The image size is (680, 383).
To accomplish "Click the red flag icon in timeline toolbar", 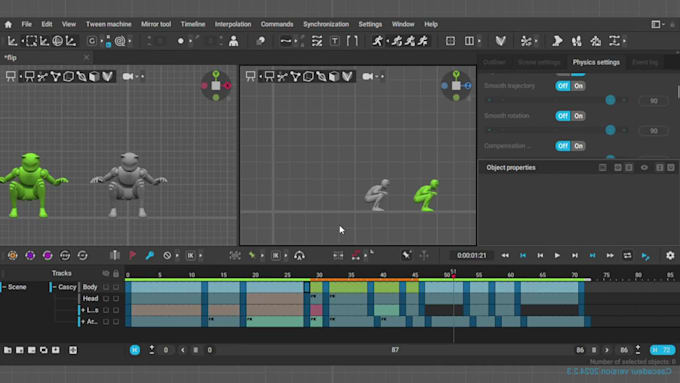I will 132,255.
